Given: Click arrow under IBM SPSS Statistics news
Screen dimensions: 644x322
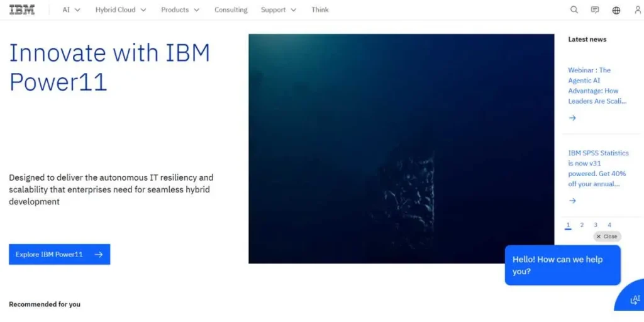Looking at the screenshot, I should click(x=572, y=201).
